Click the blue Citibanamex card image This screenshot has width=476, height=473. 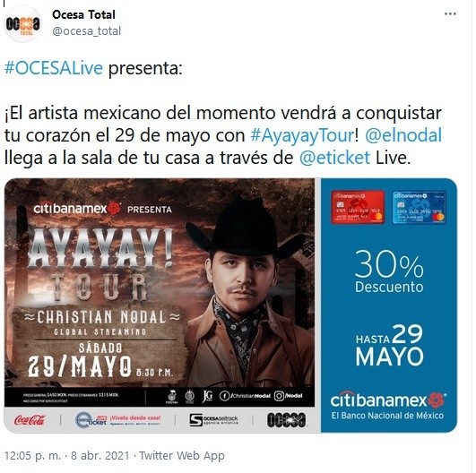[420, 207]
